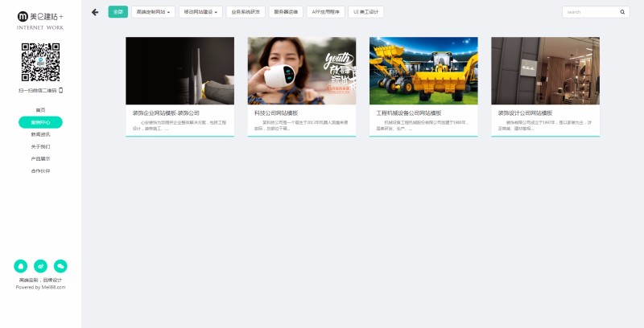
Task: Open 合作伙伴 in sidebar menu
Action: tap(41, 171)
